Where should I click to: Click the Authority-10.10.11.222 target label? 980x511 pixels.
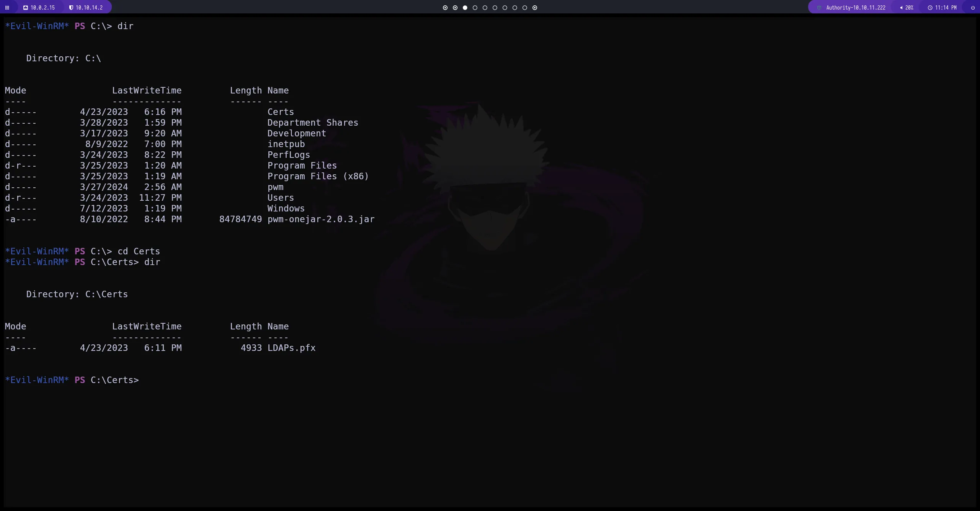[x=856, y=8]
